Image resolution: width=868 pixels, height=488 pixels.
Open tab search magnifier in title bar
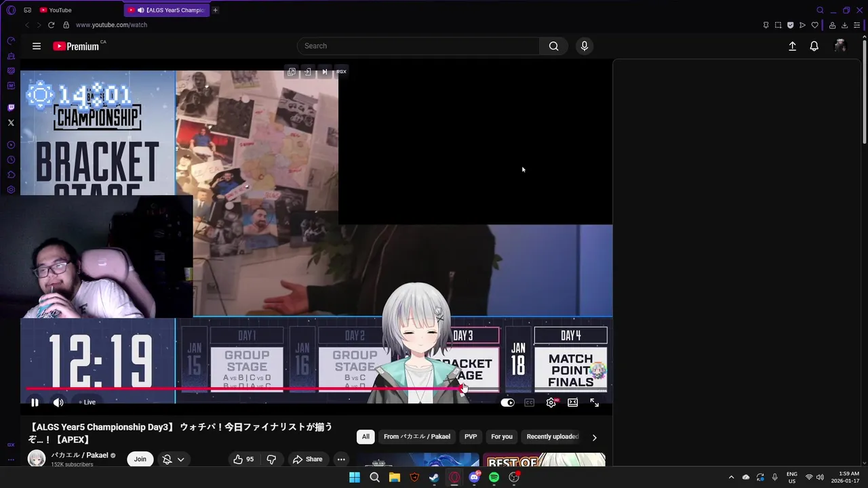coord(820,10)
